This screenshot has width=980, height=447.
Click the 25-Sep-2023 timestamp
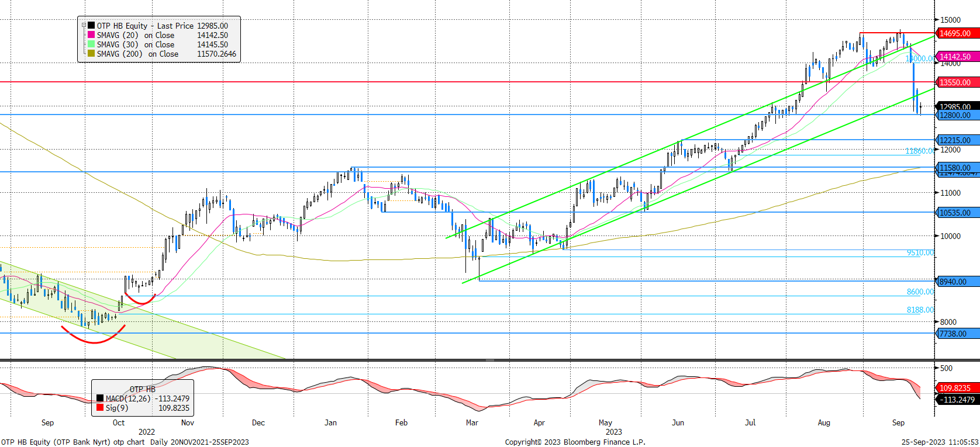coord(940,442)
